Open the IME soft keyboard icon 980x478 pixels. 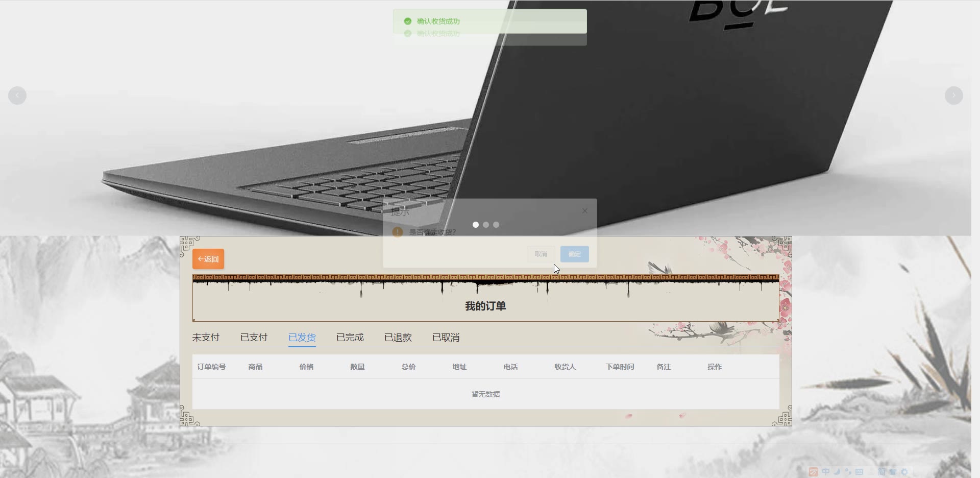(x=859, y=472)
